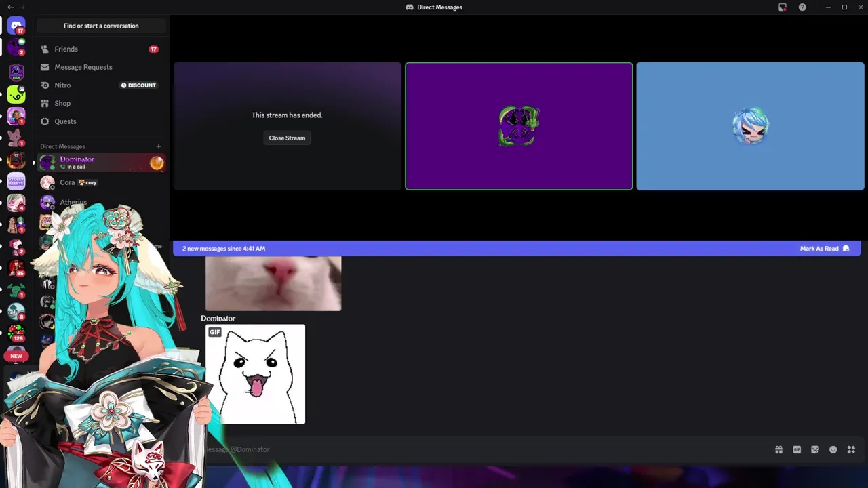Open the cat nose close-up image
Image resolution: width=868 pixels, height=488 pixels.
point(273,283)
